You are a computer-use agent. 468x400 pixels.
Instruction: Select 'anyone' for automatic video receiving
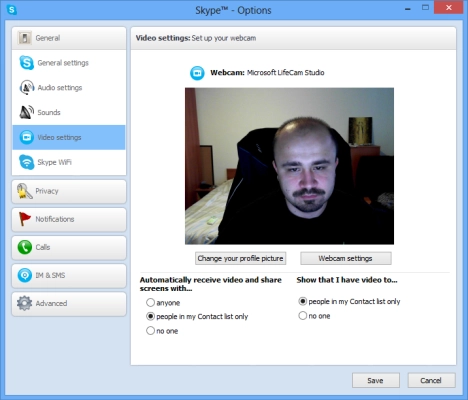click(150, 302)
